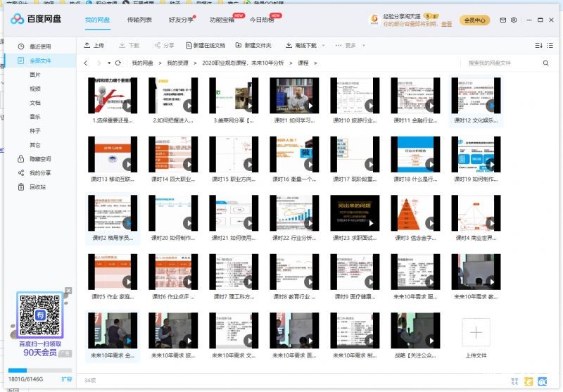The image size is (563, 392).
Task: Click 新建在线文档 toolbar button
Action: 205,45
